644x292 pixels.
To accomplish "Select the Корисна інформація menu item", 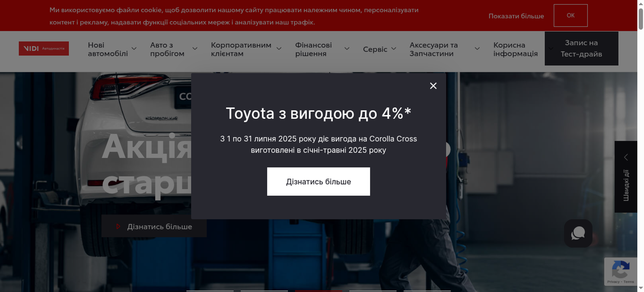I will (515, 49).
